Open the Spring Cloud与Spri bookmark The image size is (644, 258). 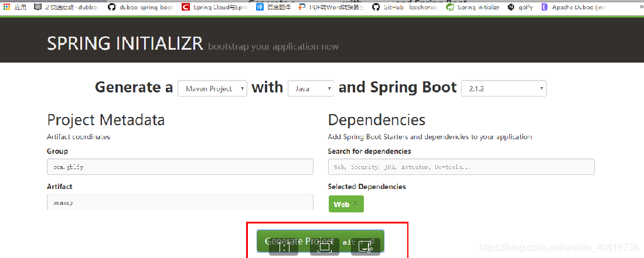coord(214,7)
